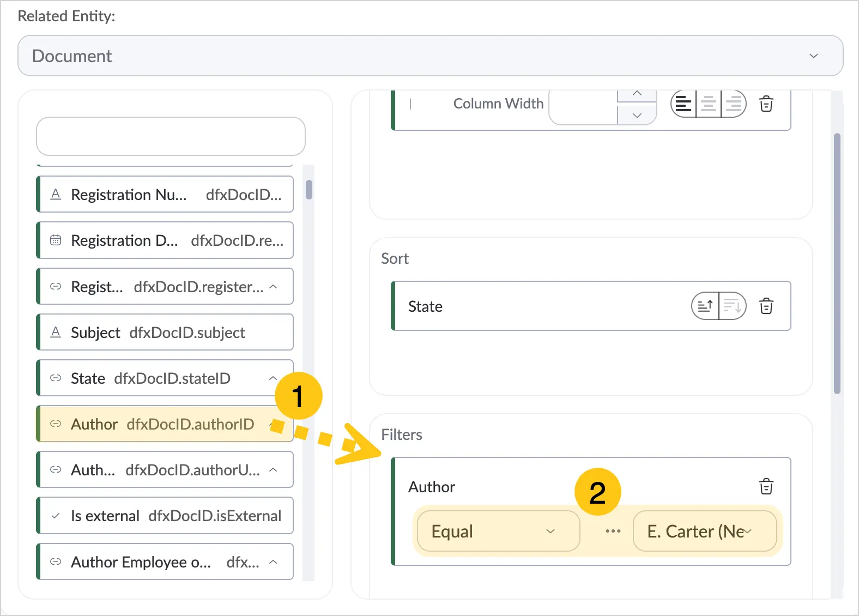Switch State sort to ascending order

(705, 306)
